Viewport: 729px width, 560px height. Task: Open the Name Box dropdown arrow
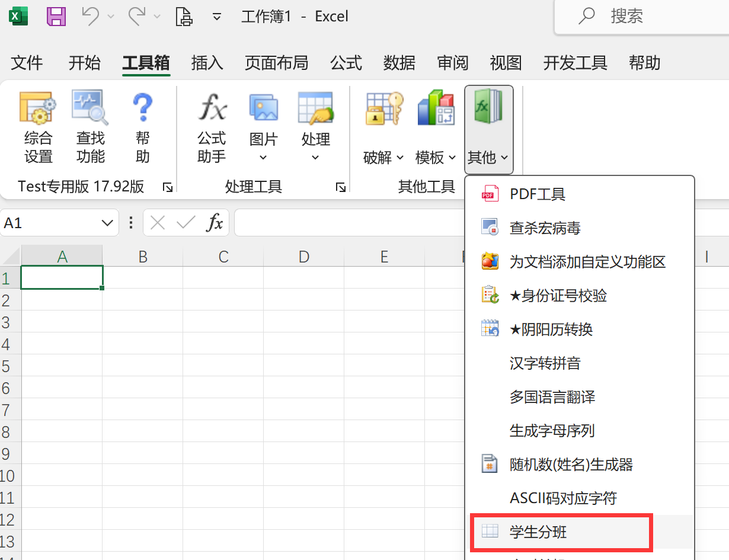tap(107, 223)
